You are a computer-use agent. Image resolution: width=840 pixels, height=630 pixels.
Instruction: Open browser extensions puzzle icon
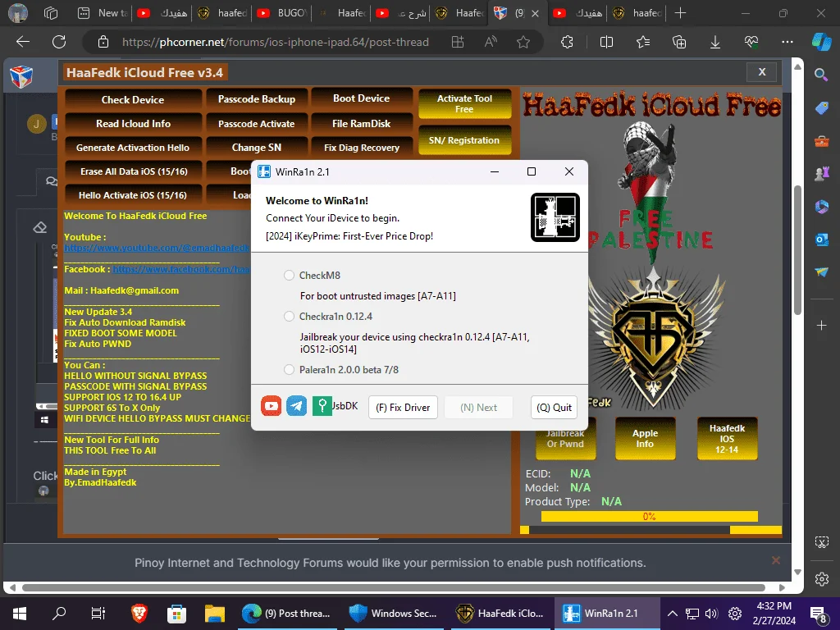567,42
